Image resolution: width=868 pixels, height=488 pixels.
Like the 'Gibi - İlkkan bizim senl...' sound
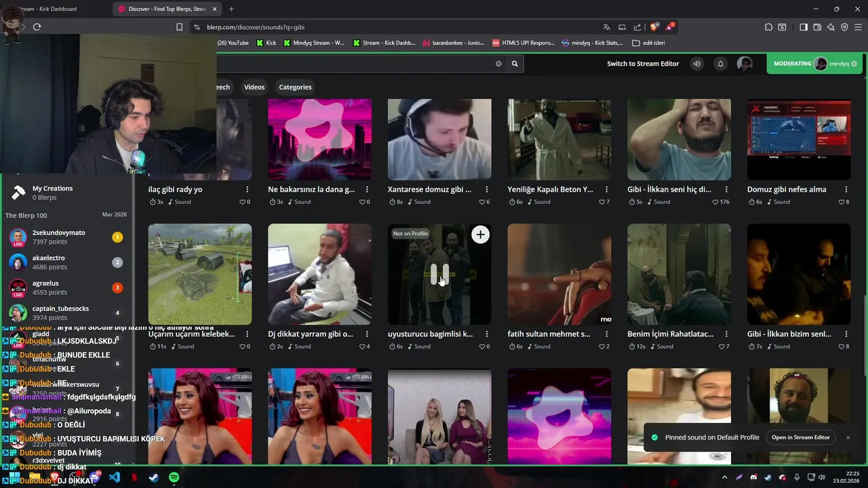[842, 346]
